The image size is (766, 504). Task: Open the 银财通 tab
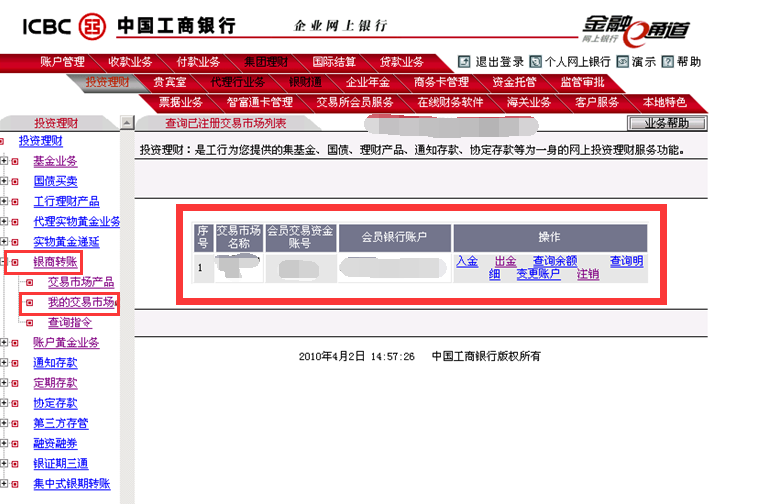point(305,82)
